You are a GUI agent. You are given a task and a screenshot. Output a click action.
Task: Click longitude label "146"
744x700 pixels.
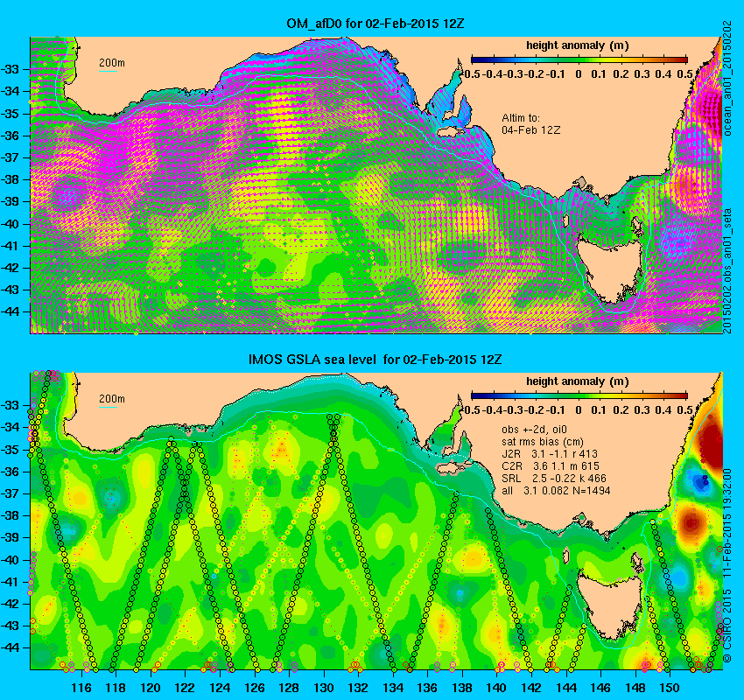pos(600,688)
